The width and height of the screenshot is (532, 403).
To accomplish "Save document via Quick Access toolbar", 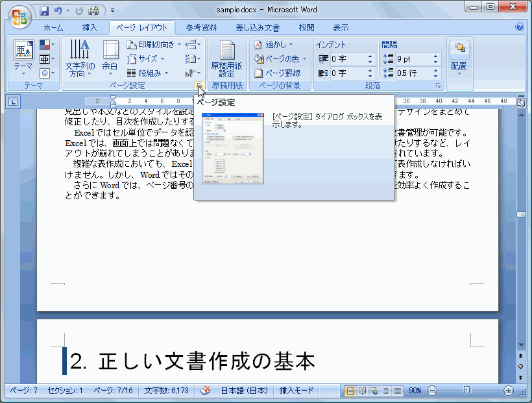I will 44,11.
